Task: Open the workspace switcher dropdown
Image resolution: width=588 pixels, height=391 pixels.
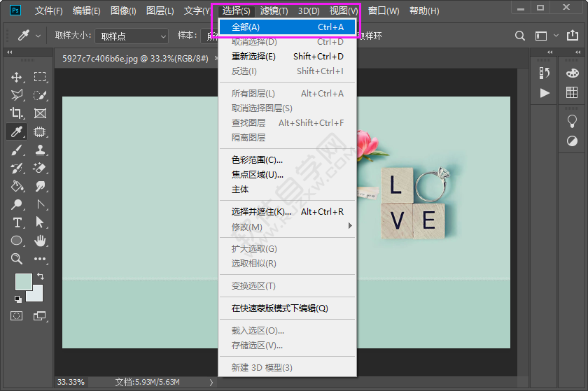Action: click(546, 36)
